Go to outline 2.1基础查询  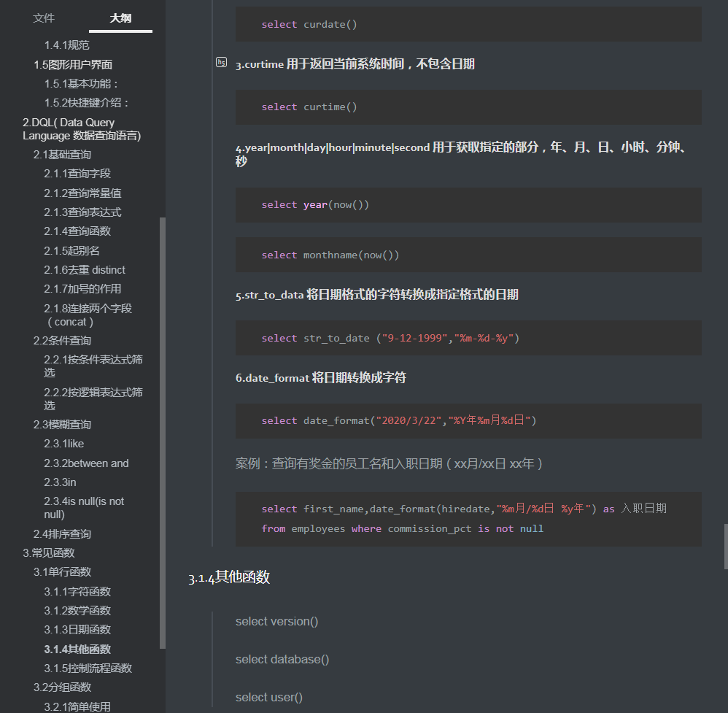click(62, 155)
